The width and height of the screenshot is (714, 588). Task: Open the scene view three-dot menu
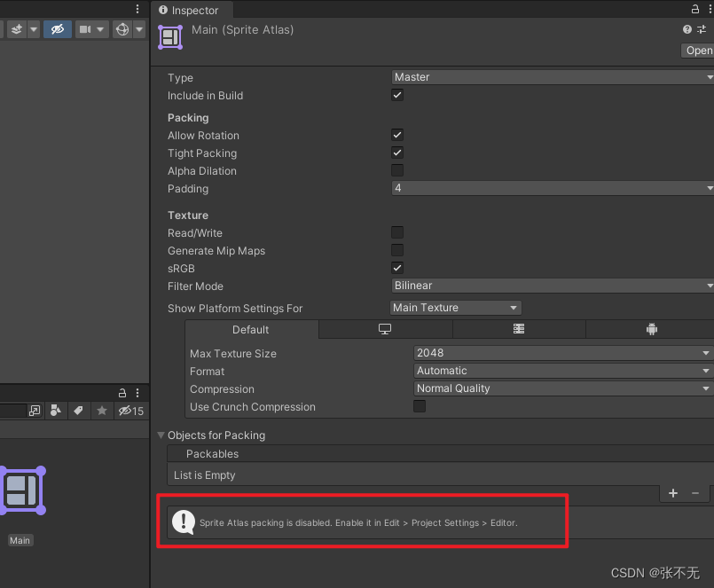point(137,9)
